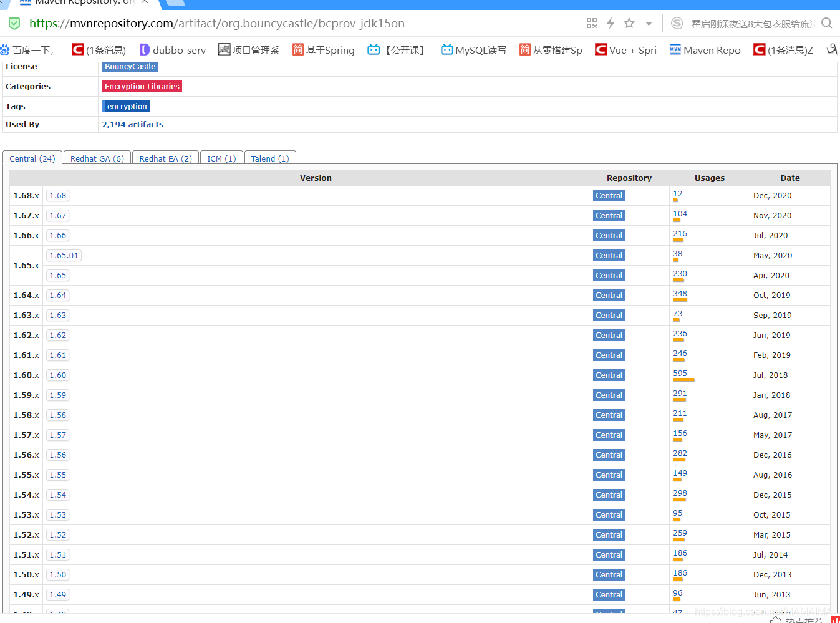Open the 104 usages link
The width and height of the screenshot is (840, 623).
pyautogui.click(x=680, y=214)
